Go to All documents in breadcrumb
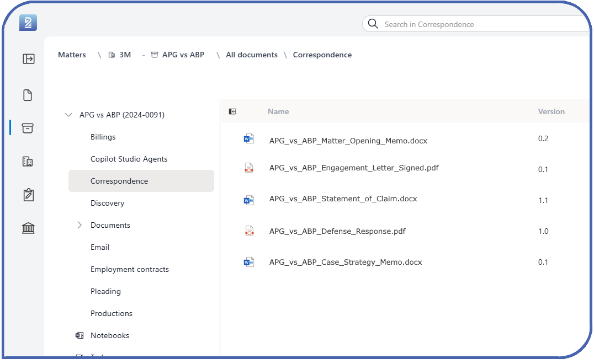Screen dimensions: 594x364 tap(252, 55)
